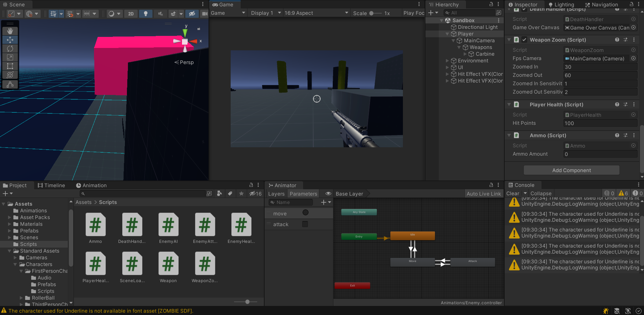Select the DeathHandler script asset
Screen dimensions: 644x315
(132, 228)
